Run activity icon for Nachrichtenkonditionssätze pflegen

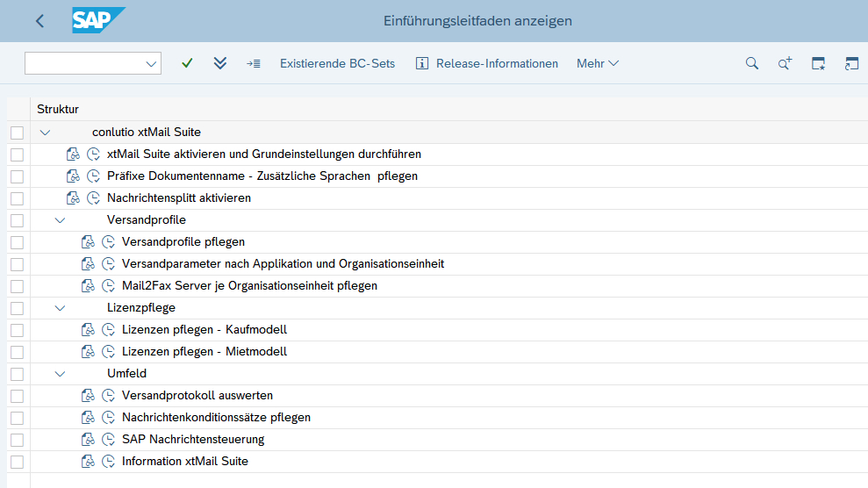[x=109, y=417]
